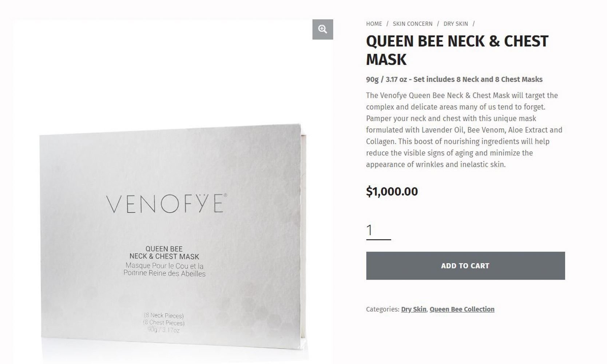Image resolution: width=607 pixels, height=364 pixels.
Task: Click the 90g / 3.17 oz set subtitle
Action: 454,79
